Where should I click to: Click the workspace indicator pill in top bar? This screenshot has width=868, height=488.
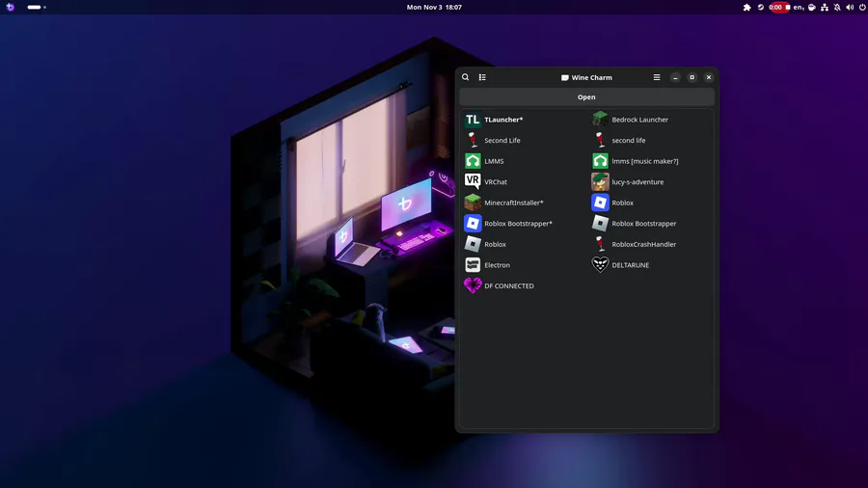point(37,7)
